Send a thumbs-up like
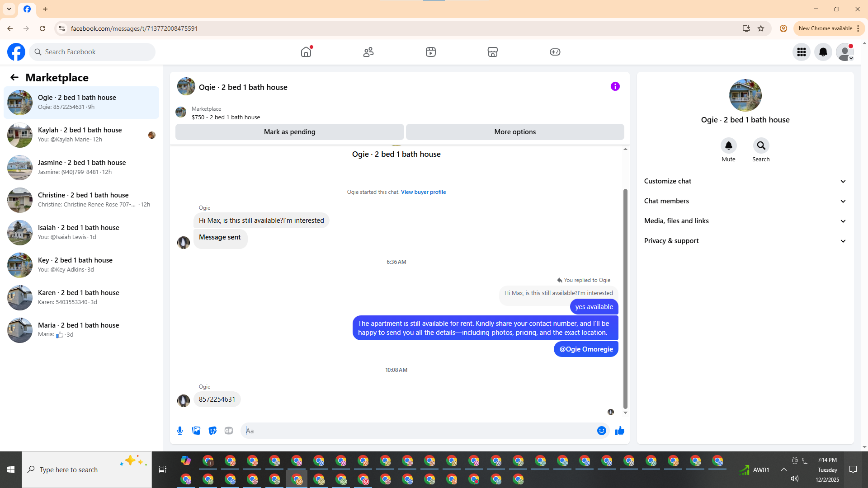This screenshot has width=868, height=488. coord(619,431)
